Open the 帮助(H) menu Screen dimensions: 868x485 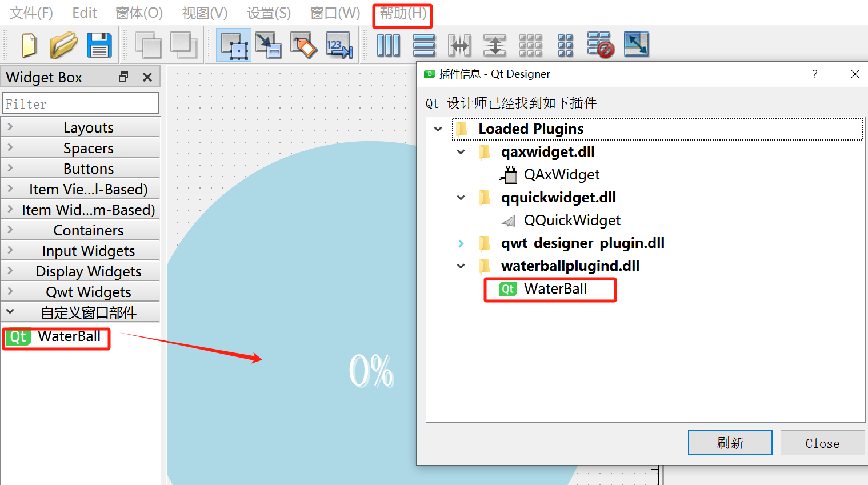point(403,13)
